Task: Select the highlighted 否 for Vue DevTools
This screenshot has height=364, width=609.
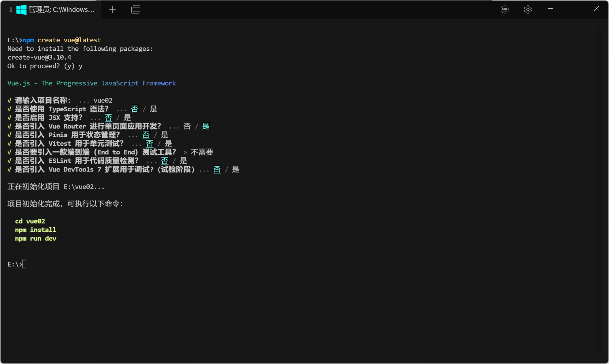Action: 217,169
